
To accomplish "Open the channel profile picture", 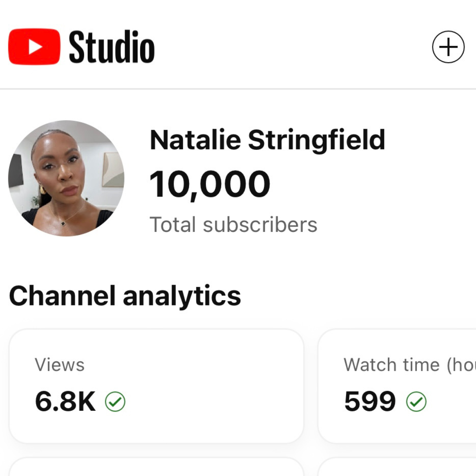I will 66,178.
